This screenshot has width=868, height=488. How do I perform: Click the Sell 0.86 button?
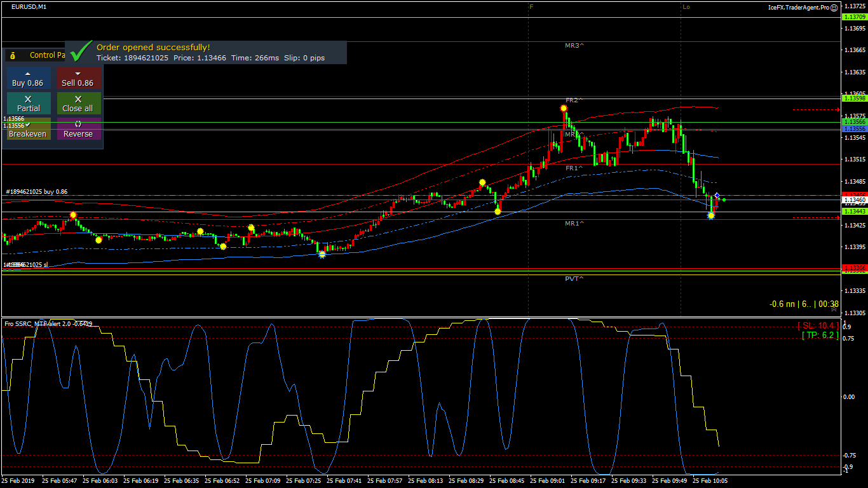click(78, 78)
